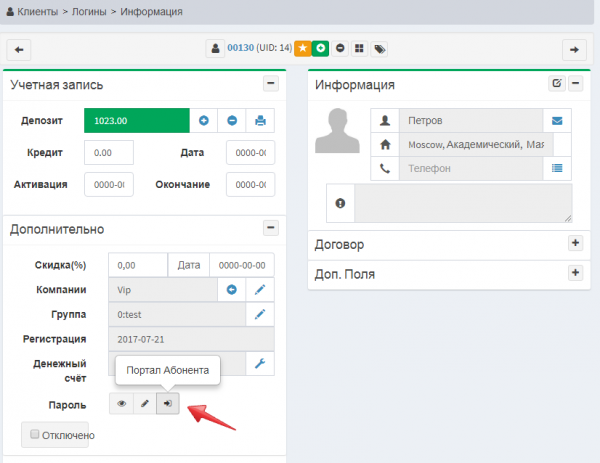The image size is (600, 463).
Task: Expand the Договор section
Action: pos(574,243)
